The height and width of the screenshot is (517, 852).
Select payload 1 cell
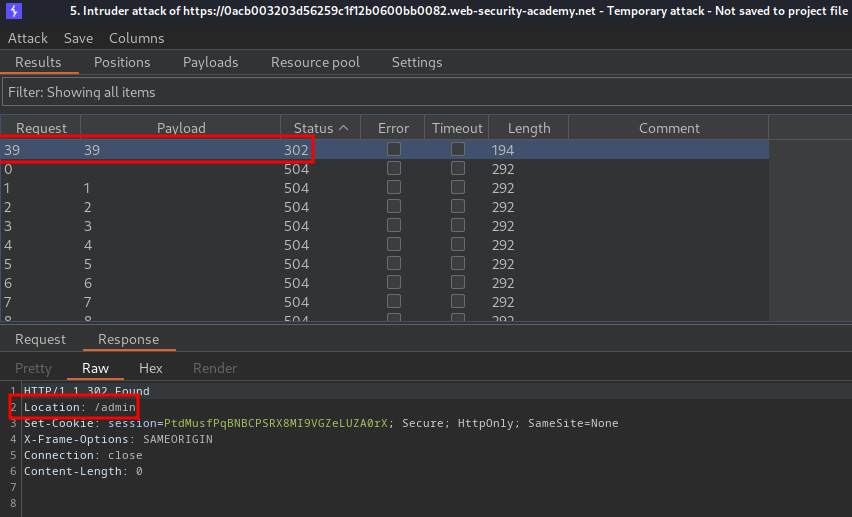87,188
